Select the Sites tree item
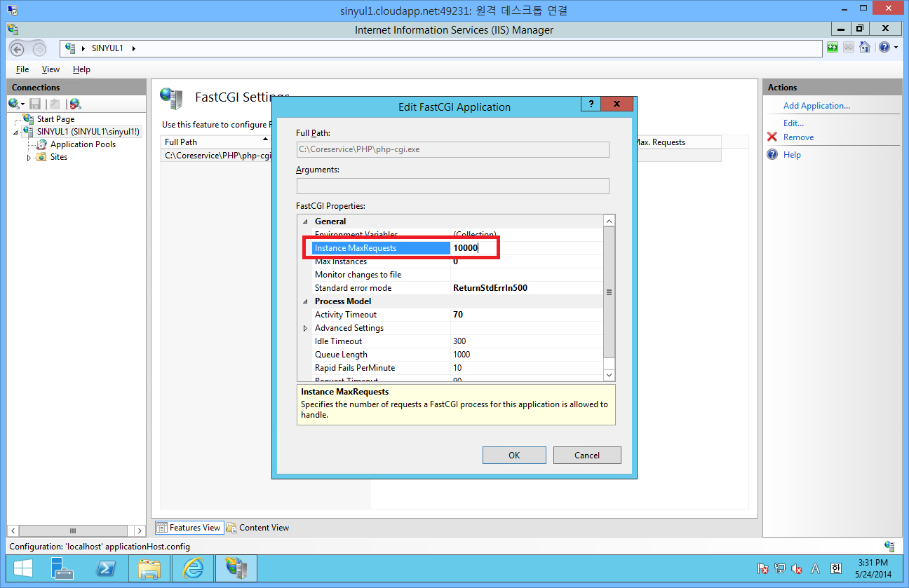Image resolution: width=909 pixels, height=588 pixels. (58, 157)
